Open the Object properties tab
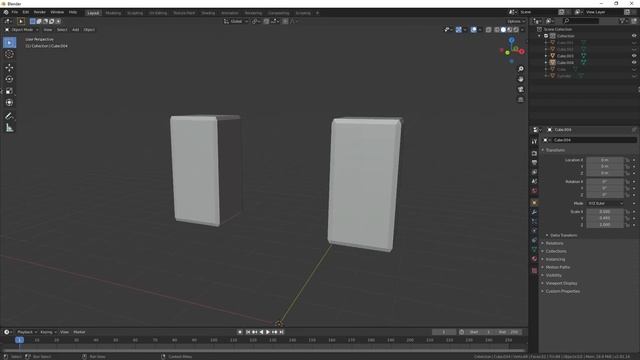The image size is (640, 360). [x=534, y=203]
